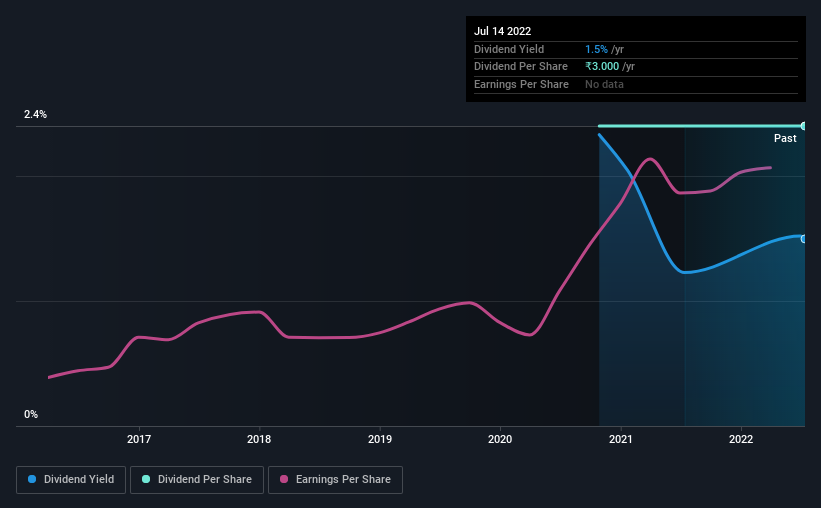Screen dimensions: 821x508
Task: Click the teal endpoint marker of the dividend per share line
Action: (x=804, y=126)
